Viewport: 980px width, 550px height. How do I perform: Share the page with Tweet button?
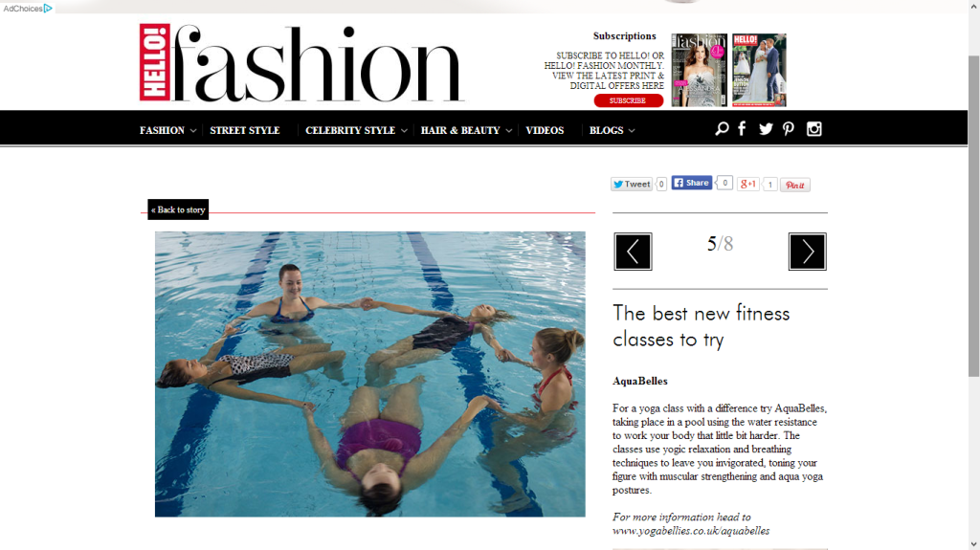click(632, 184)
